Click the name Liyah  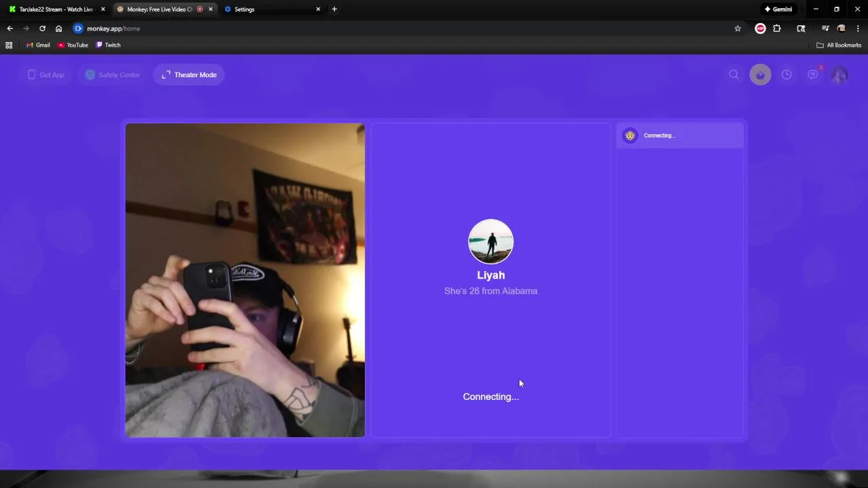(x=491, y=275)
